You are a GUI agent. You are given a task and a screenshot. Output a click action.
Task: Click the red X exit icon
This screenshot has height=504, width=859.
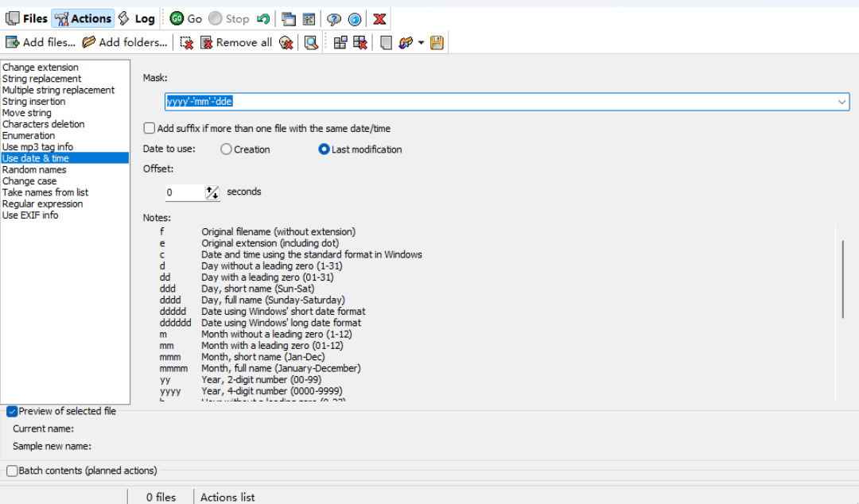click(379, 19)
